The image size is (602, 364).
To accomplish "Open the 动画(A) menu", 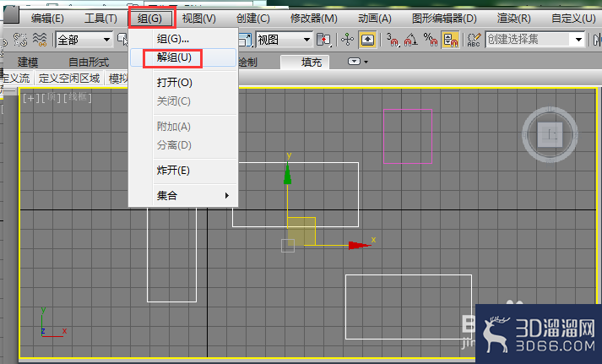I will pyautogui.click(x=374, y=18).
